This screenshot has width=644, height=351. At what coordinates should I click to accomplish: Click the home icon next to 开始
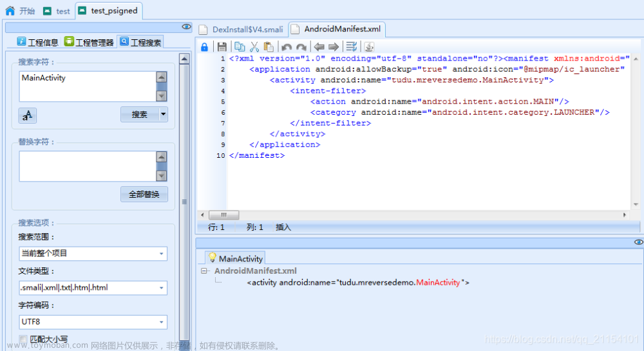[x=10, y=11]
